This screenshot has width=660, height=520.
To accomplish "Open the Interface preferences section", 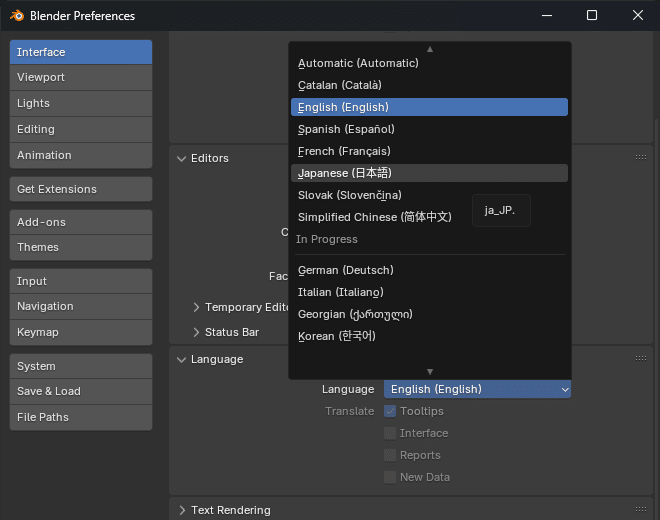I will pyautogui.click(x=81, y=52).
